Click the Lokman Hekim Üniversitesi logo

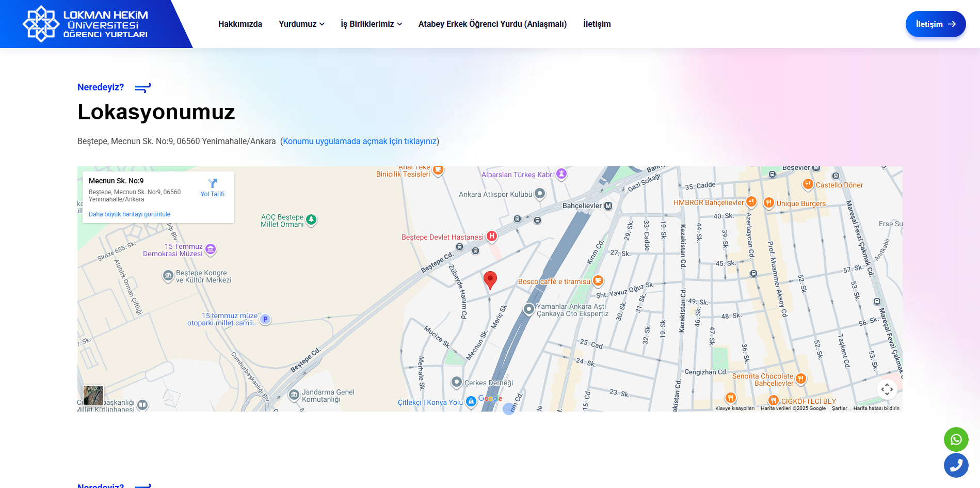pyautogui.click(x=86, y=24)
